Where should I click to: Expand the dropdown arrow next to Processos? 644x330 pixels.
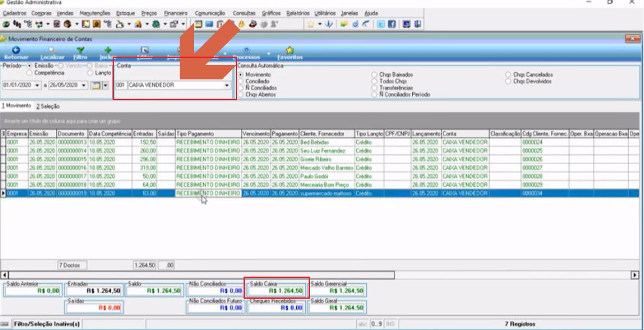[269, 53]
